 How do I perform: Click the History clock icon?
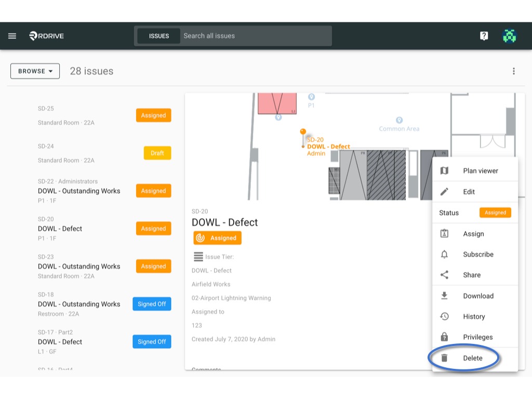[x=444, y=316]
